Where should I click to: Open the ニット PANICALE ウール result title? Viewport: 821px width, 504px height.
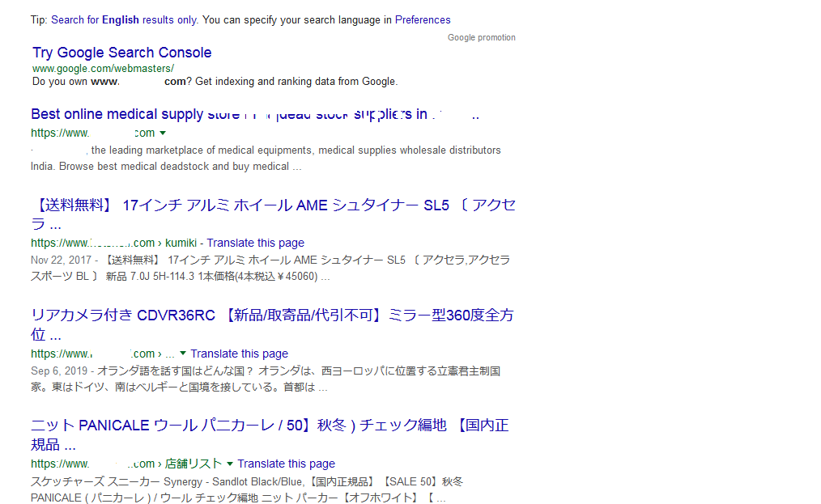(270, 434)
